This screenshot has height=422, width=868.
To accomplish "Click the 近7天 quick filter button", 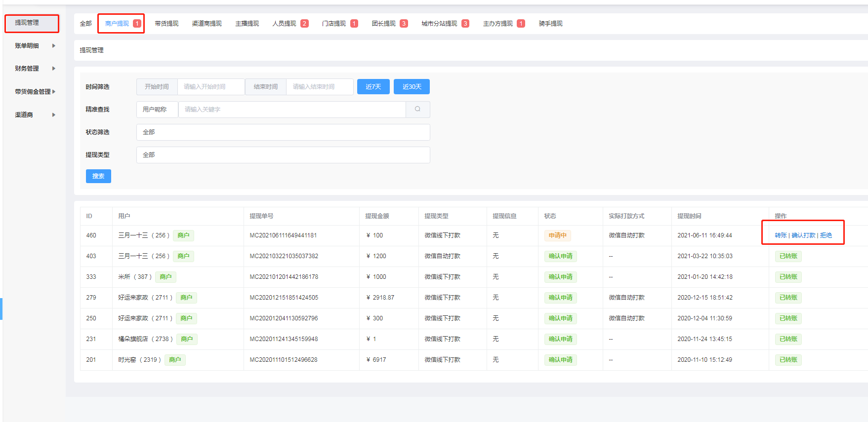I will (x=373, y=86).
